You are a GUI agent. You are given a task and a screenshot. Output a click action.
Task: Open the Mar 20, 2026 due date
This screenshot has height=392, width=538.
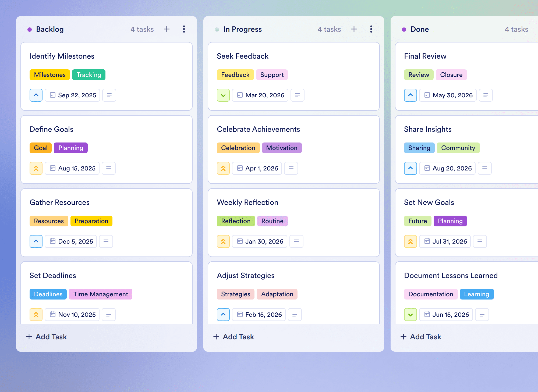click(x=260, y=95)
